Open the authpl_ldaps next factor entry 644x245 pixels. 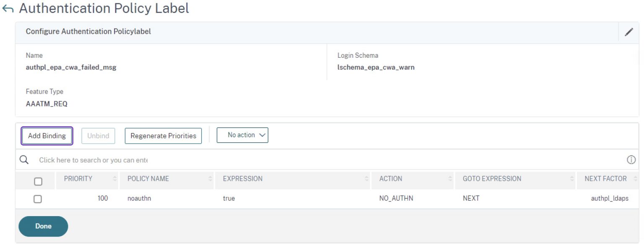[609, 199]
